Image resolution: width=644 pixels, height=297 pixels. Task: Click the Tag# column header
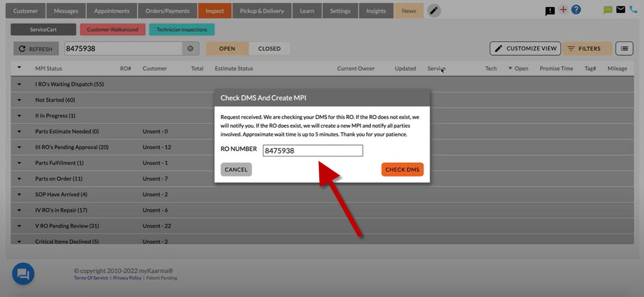coord(590,69)
